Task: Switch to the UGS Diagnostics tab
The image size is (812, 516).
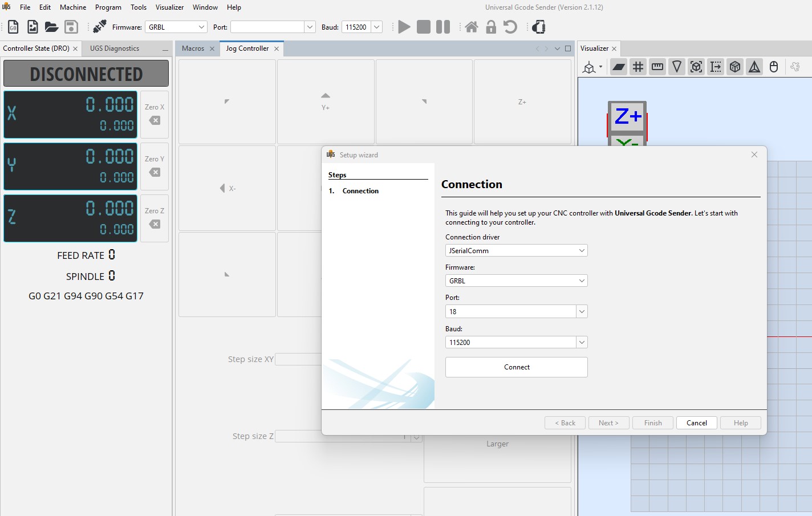Action: [115, 48]
